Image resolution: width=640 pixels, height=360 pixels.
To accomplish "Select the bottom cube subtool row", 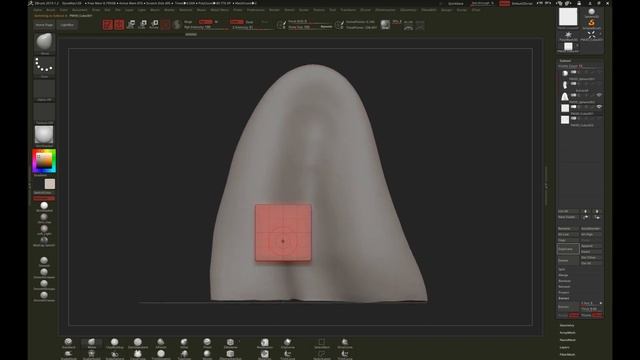I will tap(580, 120).
